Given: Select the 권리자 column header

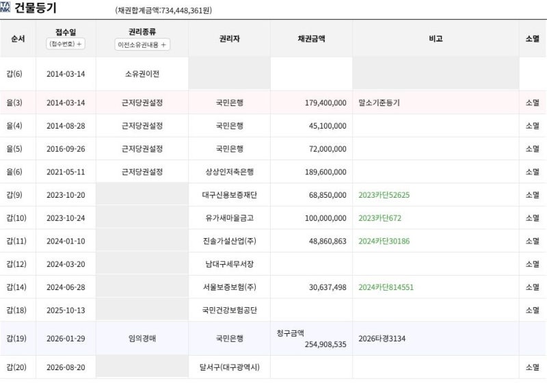Looking at the screenshot, I should pos(230,38).
